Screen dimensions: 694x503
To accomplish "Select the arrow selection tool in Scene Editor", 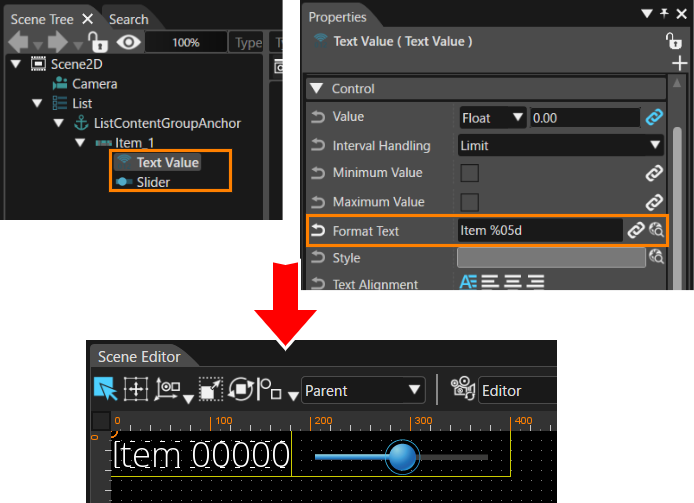I will [105, 389].
